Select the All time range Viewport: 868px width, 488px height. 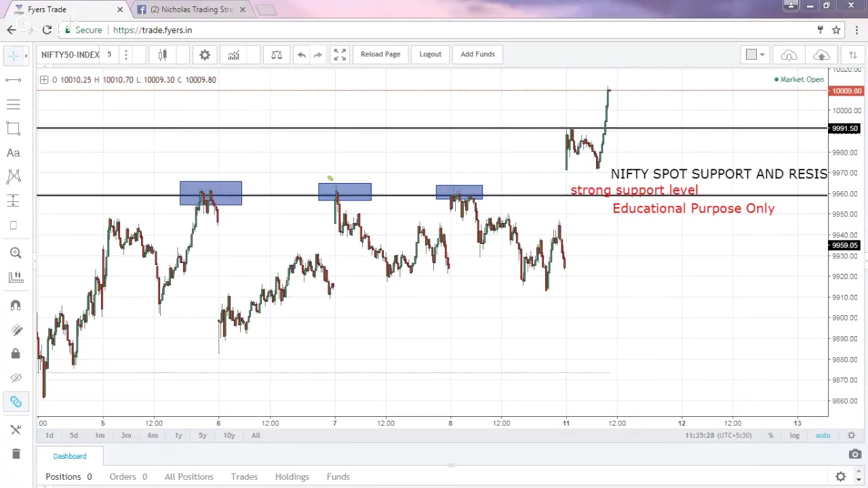(256, 435)
